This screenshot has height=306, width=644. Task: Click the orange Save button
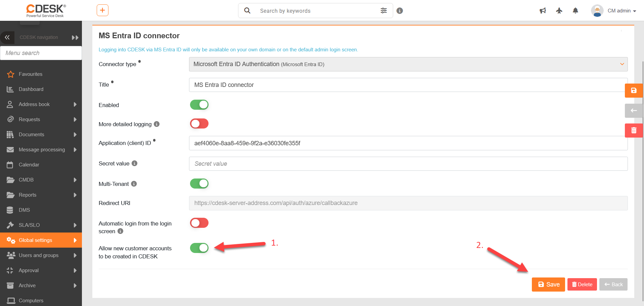pyautogui.click(x=548, y=285)
